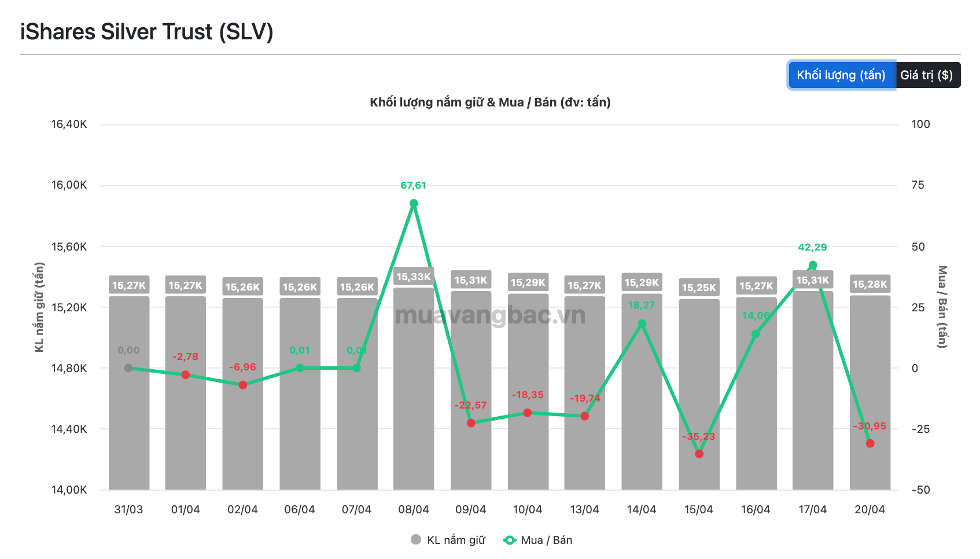Select the 14,06 data point on 16/04
This screenshot has width=980, height=559.
coord(756,334)
